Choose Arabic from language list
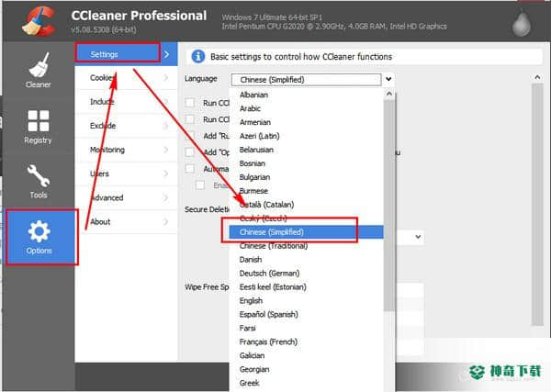This screenshot has width=551, height=392. 306,108
